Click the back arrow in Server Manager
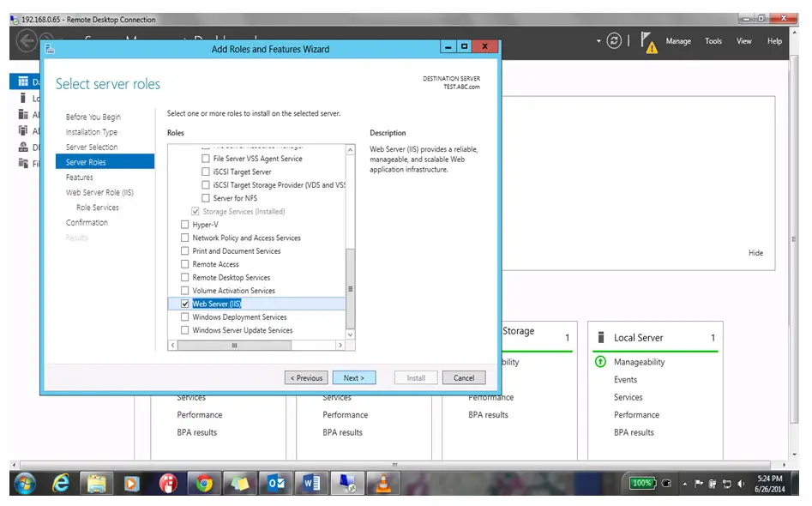This screenshot has height=506, width=812. (27, 41)
